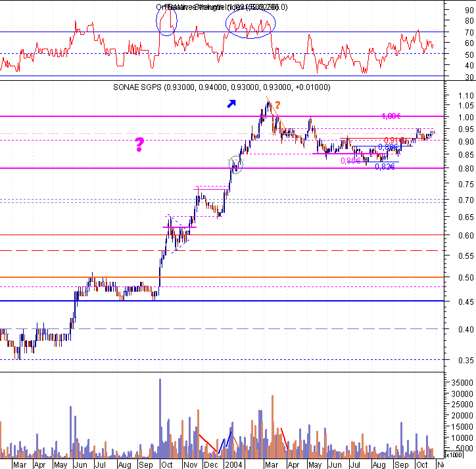The image size is (476, 469).
Task: Pick the RSI 30 scale label
Action: click(x=469, y=77)
